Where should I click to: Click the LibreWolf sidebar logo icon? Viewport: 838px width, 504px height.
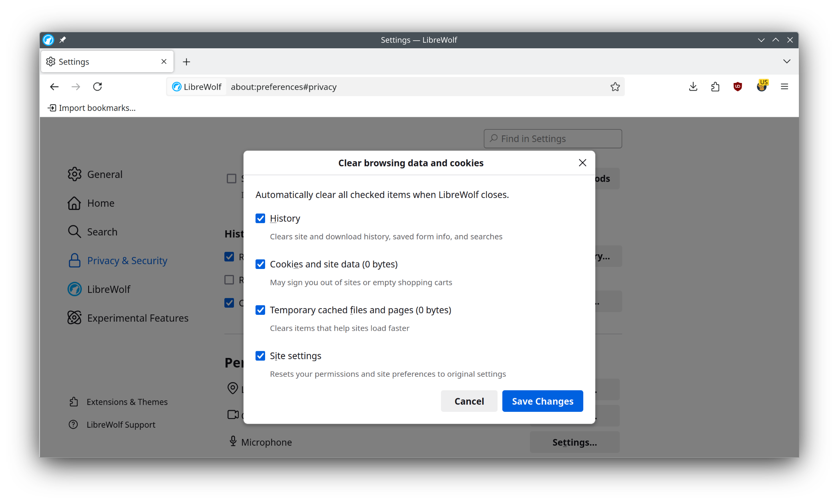pos(74,289)
